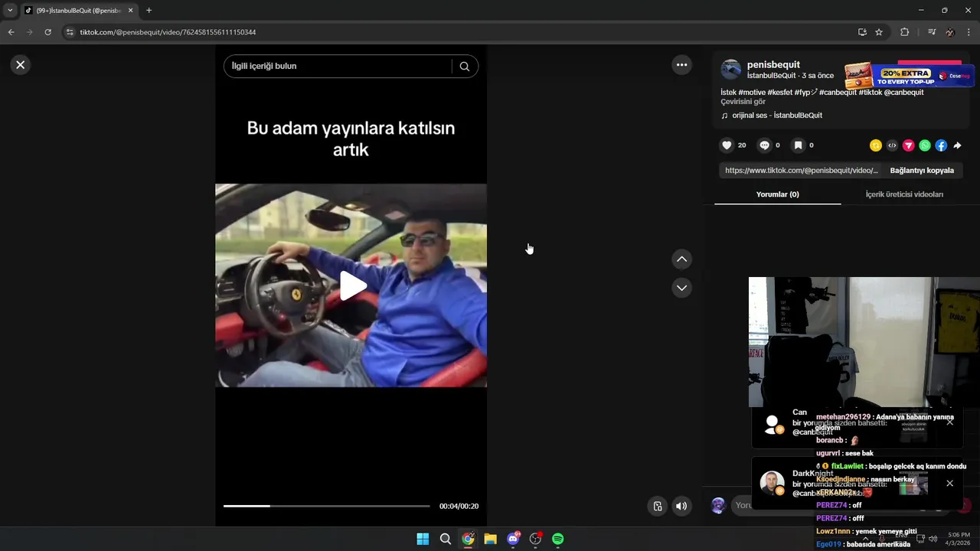Click the #kesfet hashtag
This screenshot has height=551, width=980.
pos(780,93)
